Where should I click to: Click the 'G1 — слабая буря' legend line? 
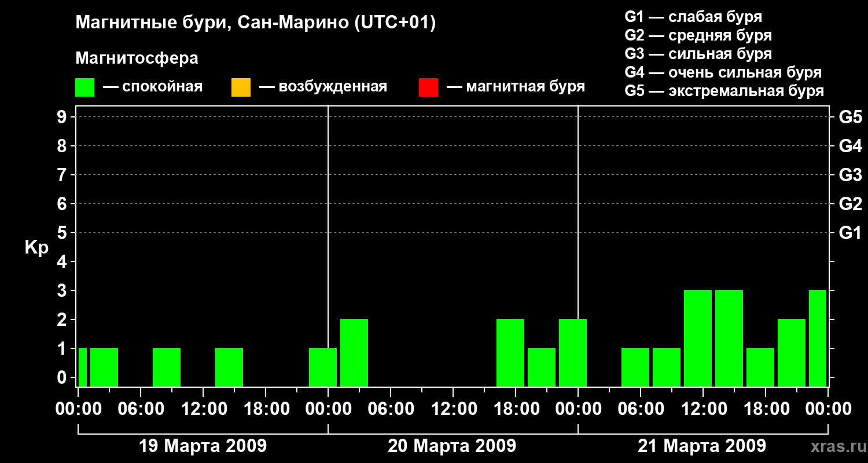[x=693, y=17]
